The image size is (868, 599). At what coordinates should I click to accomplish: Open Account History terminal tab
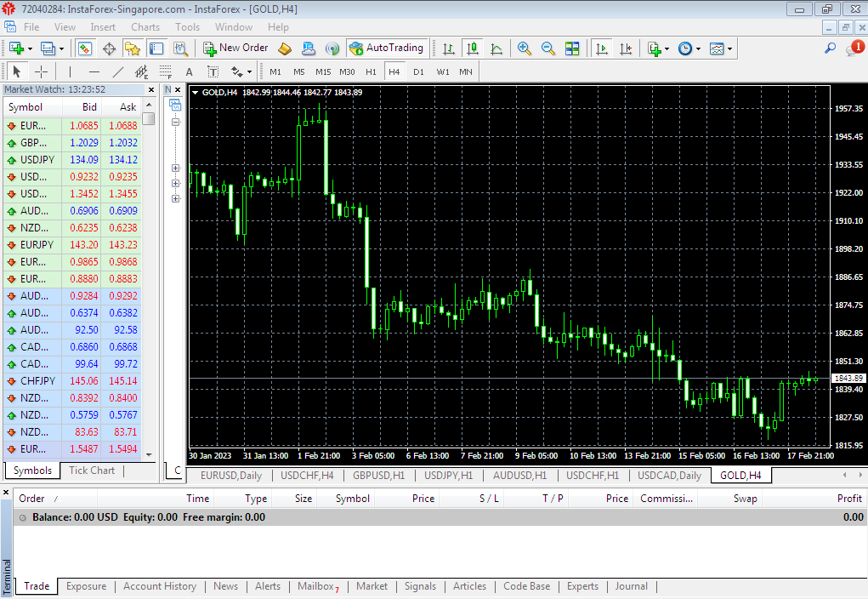point(160,586)
